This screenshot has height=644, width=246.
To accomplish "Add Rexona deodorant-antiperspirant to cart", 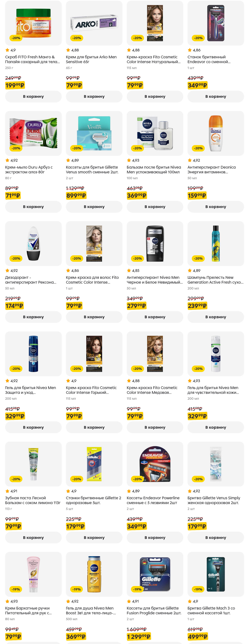I will tap(33, 317).
